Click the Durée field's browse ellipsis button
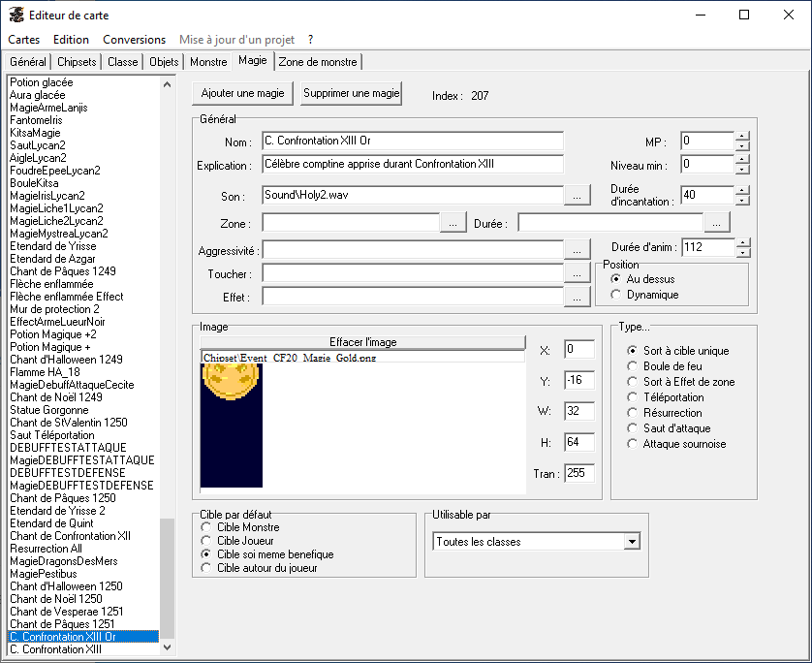Image resolution: width=812 pixels, height=663 pixels. coord(717,223)
